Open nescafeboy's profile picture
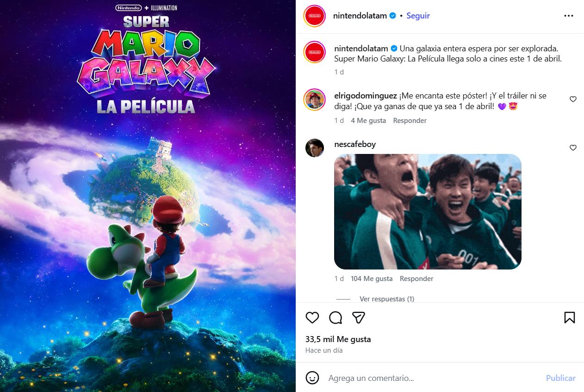 [315, 148]
